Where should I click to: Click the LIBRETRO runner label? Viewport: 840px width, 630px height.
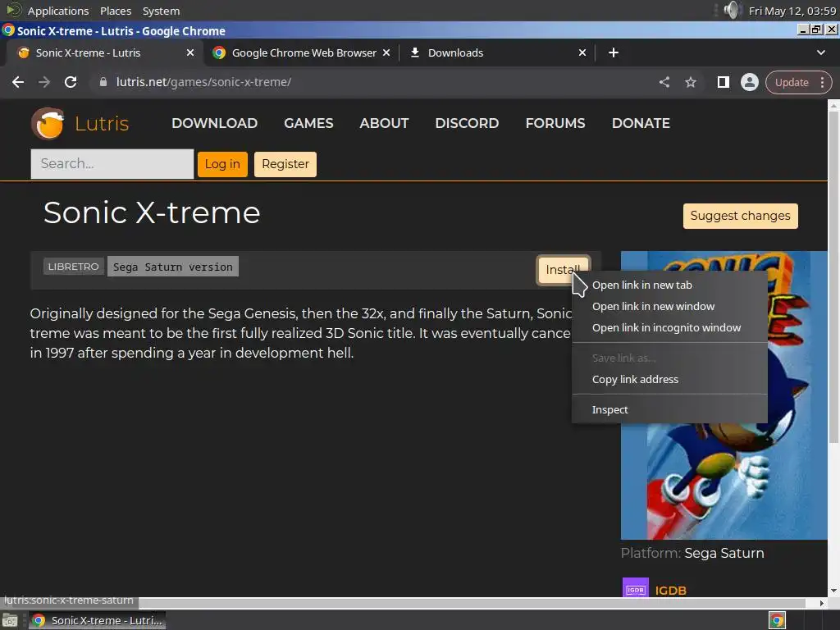73,267
